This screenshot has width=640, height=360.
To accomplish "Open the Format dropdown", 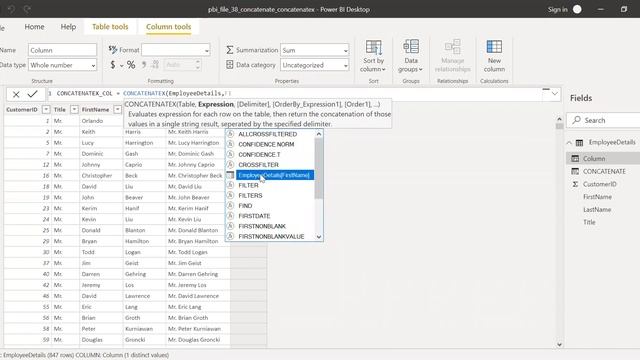I will pos(207,51).
